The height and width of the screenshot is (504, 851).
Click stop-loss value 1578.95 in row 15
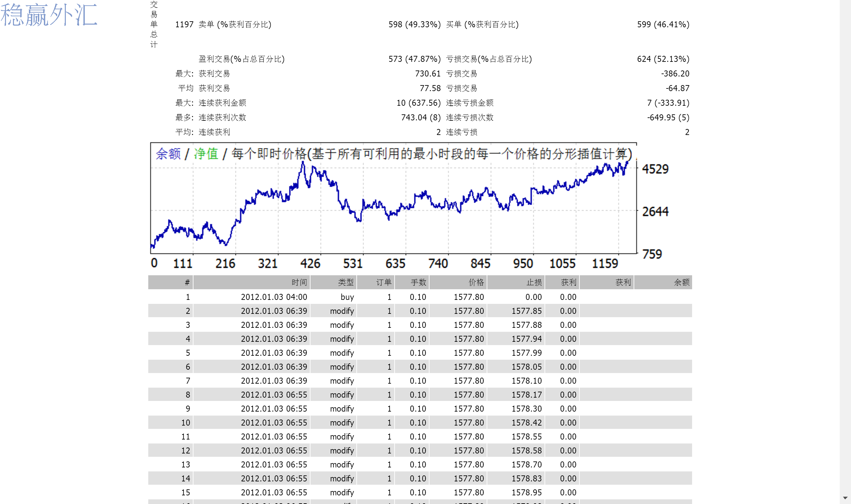coord(526,492)
